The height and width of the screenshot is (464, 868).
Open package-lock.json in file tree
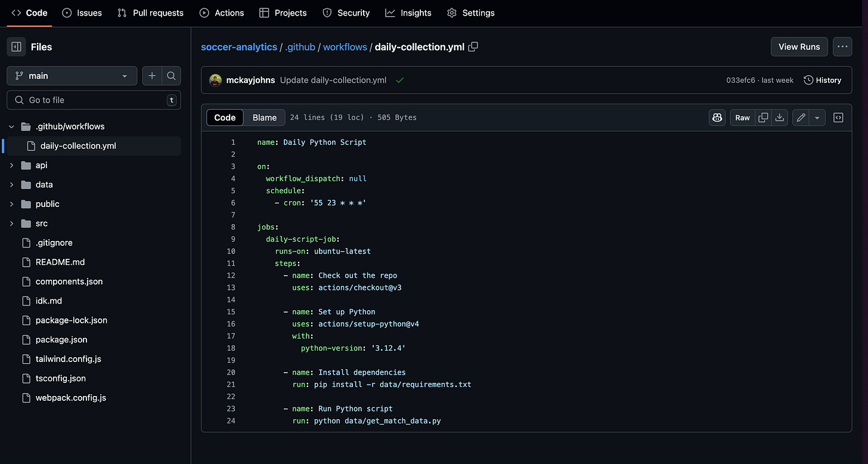tap(72, 320)
